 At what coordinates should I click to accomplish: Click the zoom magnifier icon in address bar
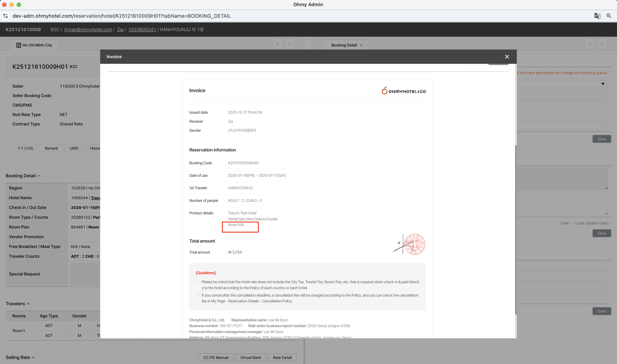[x=609, y=16]
